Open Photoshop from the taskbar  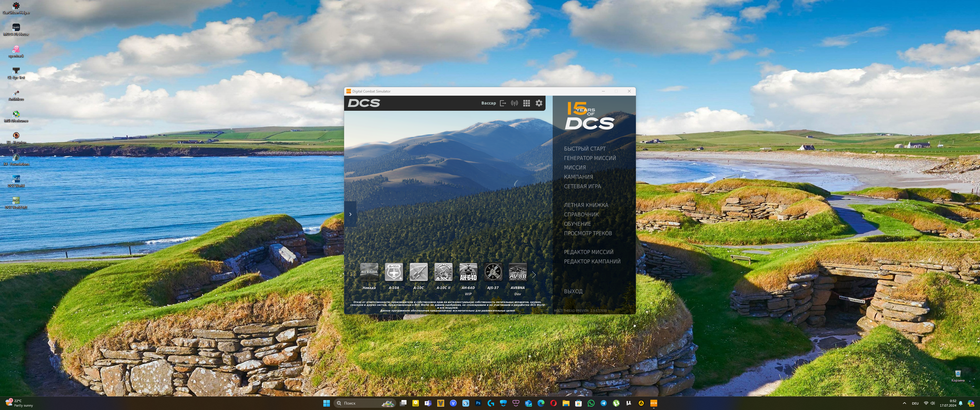(x=478, y=403)
